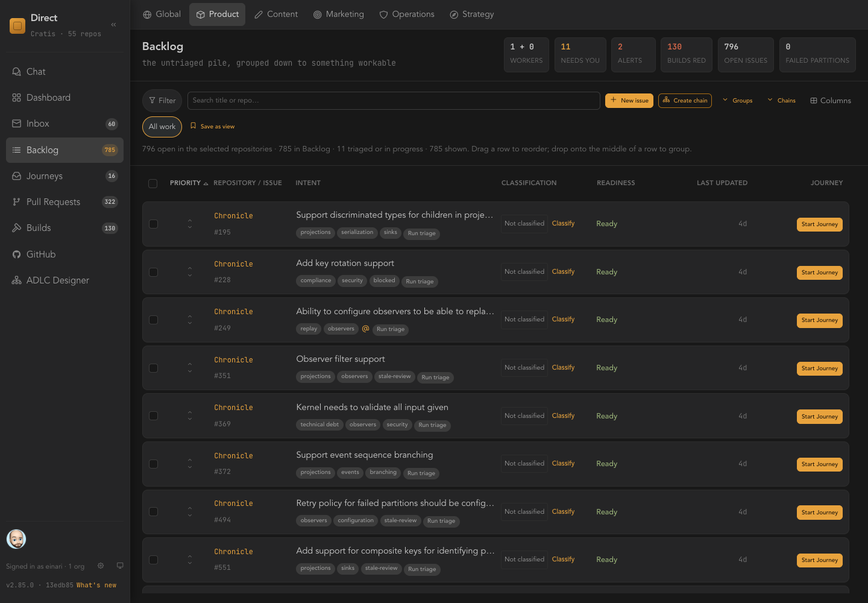Go to Dashboard in the sidebar
This screenshot has height=603, width=868.
pyautogui.click(x=64, y=98)
